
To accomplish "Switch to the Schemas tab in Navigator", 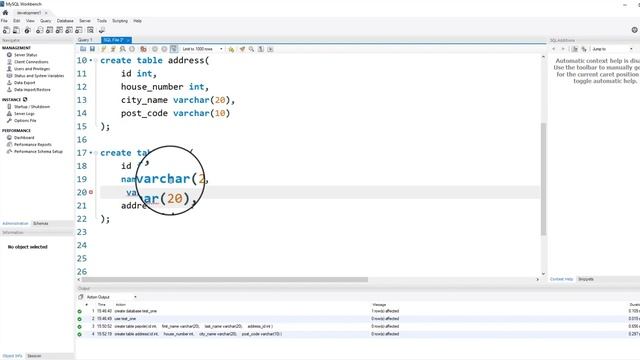I will click(41, 223).
